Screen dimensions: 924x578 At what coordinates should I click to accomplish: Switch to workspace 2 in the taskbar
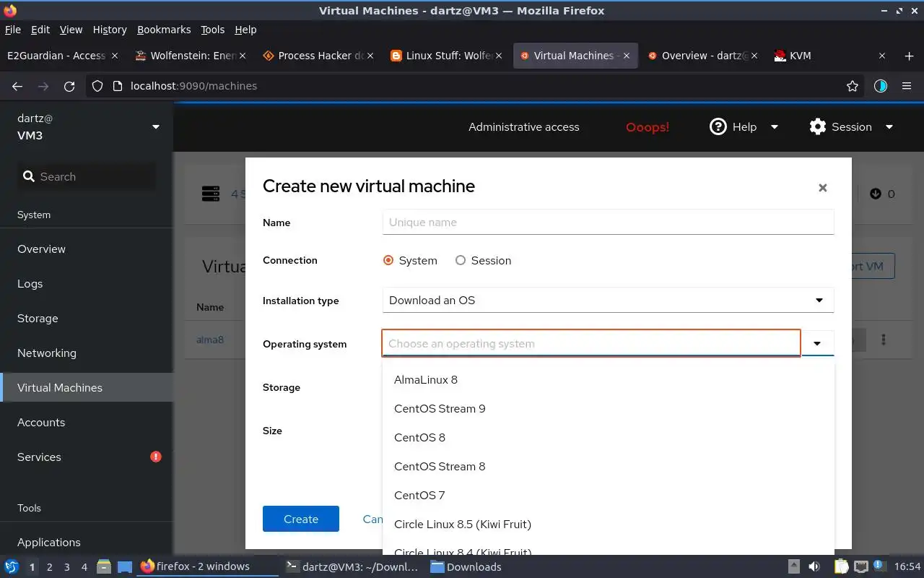[49, 567]
